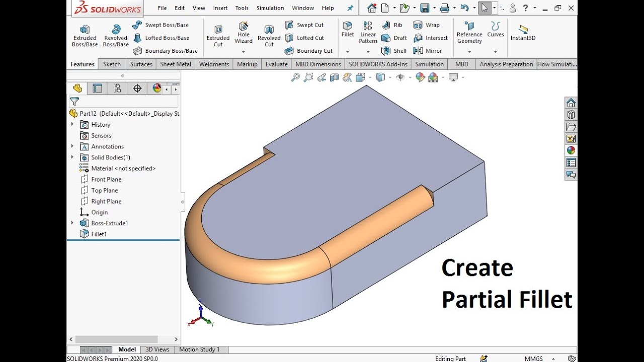Click the MMGS unit system in status bar
The height and width of the screenshot is (362, 644).
(534, 358)
